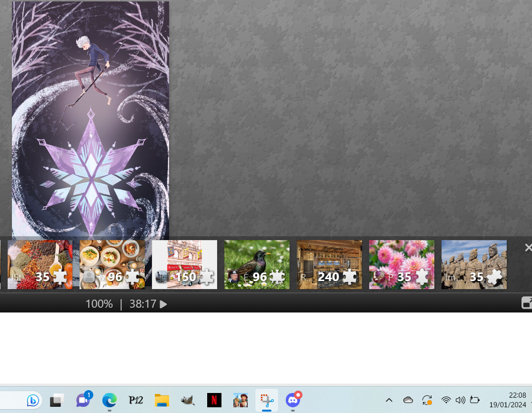
Task: Open the spices puzzle with 35 pieces
Action: tap(40, 265)
